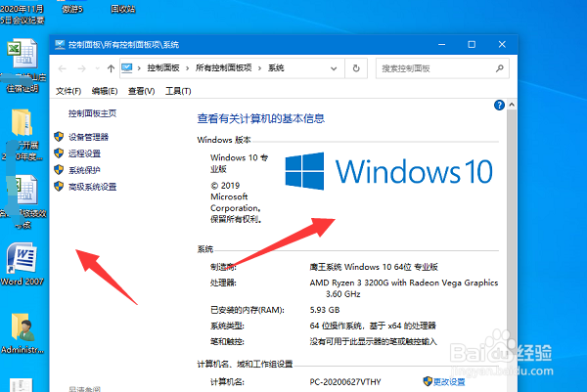
Task: Click the 查看有关计算机的基本信息 heading
Action: (x=261, y=118)
